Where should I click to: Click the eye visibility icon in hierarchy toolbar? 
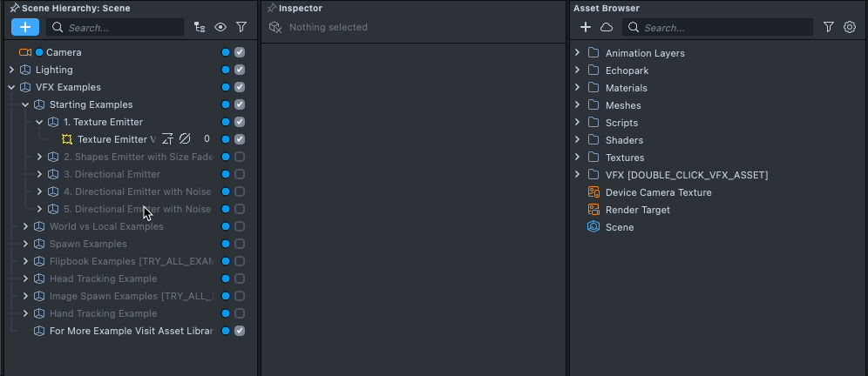[220, 27]
